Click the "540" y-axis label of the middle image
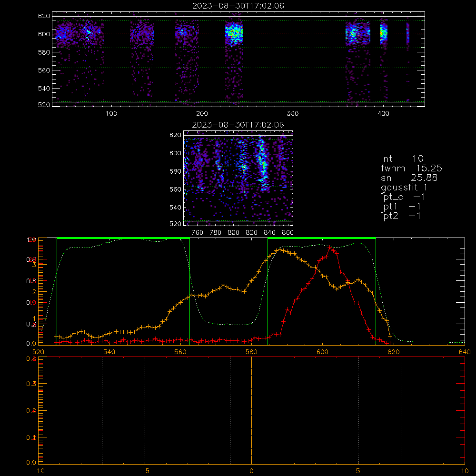 pyautogui.click(x=175, y=208)
